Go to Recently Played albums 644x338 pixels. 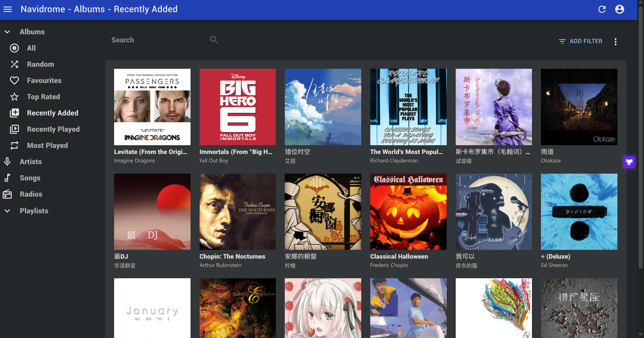tap(53, 129)
